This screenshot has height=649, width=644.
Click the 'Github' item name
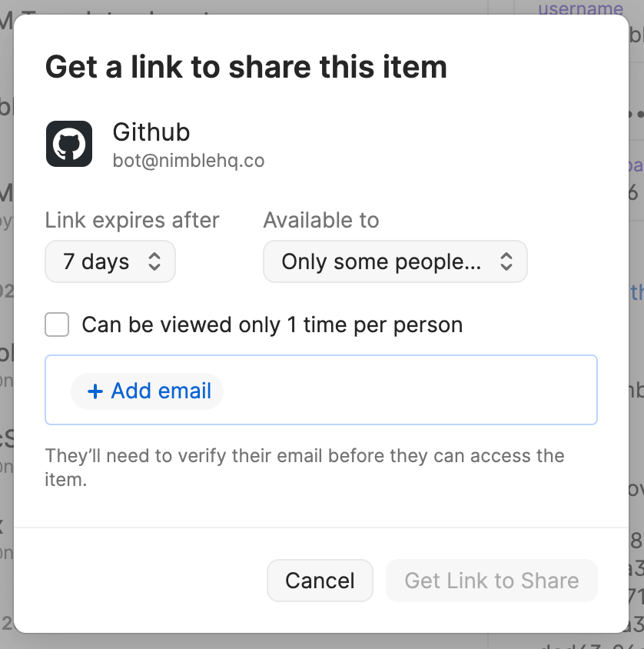point(151,132)
